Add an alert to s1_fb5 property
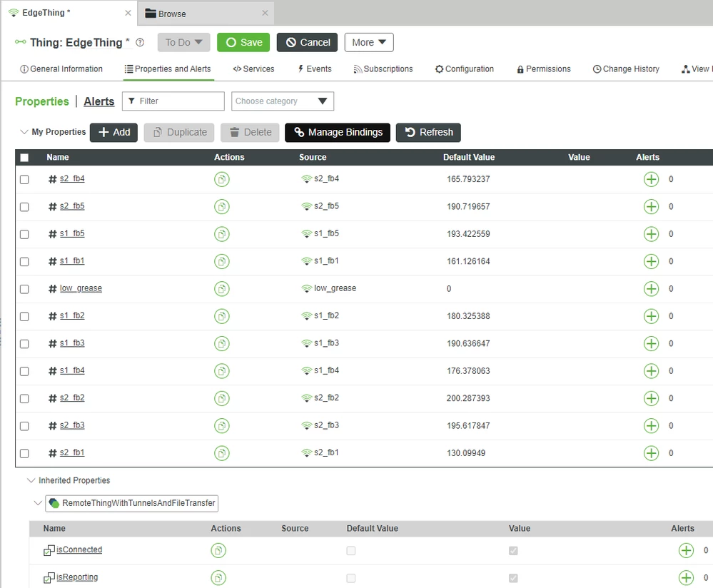Image resolution: width=713 pixels, height=588 pixels. coord(651,234)
